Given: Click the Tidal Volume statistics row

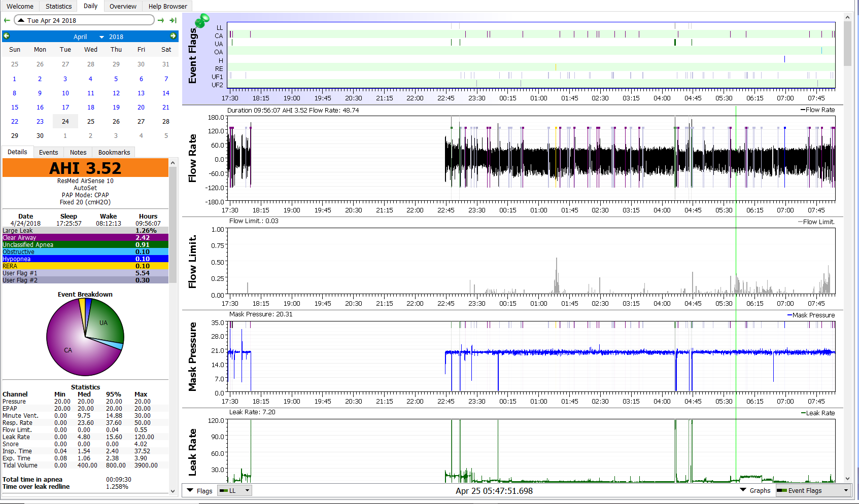Looking at the screenshot, I should coord(85,465).
